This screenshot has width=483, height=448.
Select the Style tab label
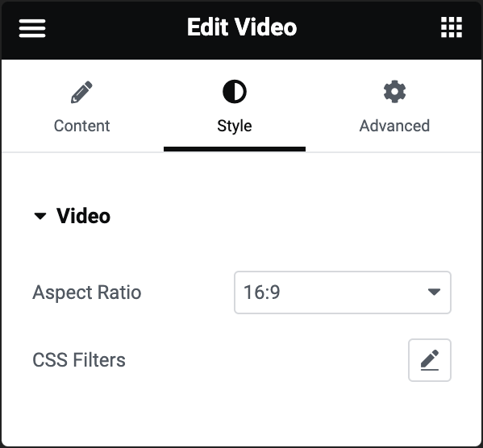click(x=235, y=126)
